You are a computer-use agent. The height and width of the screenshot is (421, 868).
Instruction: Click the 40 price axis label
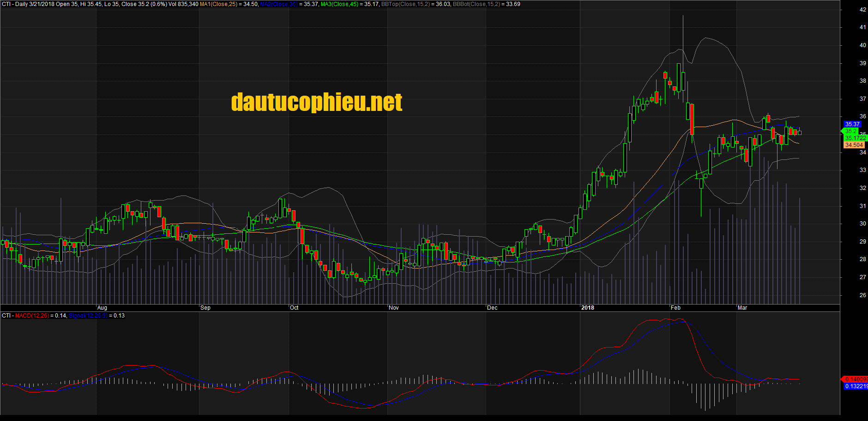click(862, 45)
